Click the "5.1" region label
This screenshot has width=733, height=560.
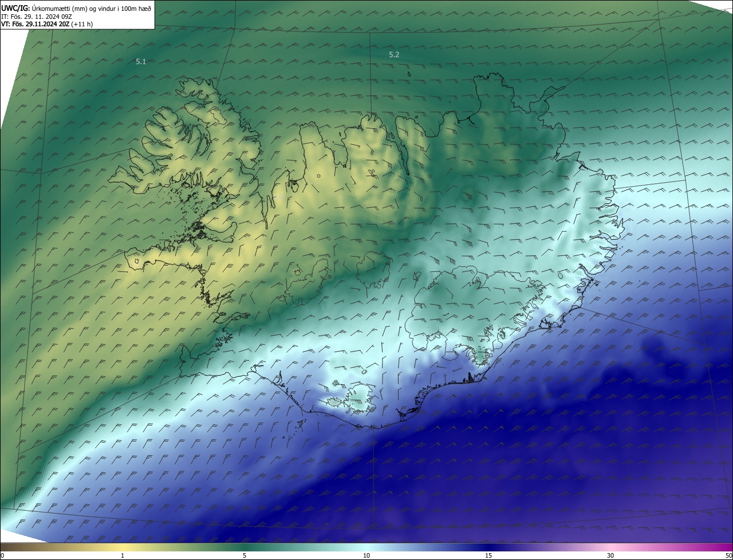coord(141,61)
